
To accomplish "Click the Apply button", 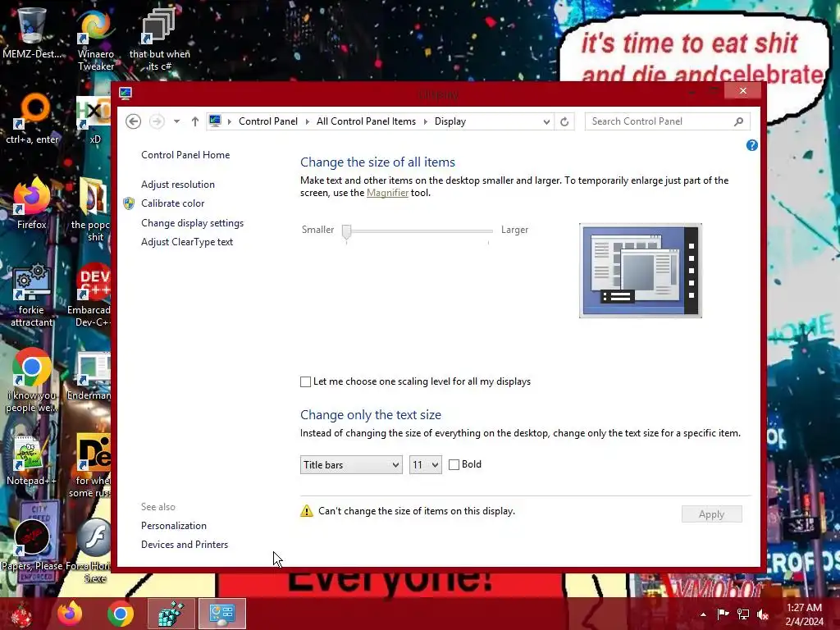I will [x=711, y=514].
